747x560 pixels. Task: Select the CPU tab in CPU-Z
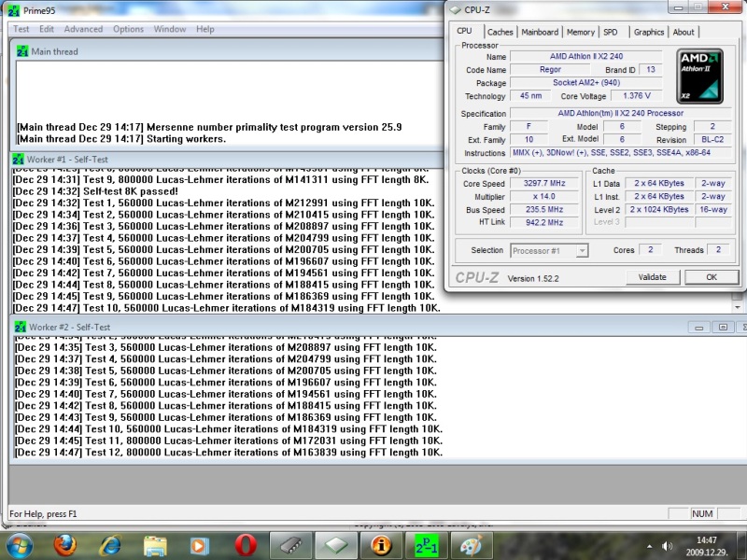(x=464, y=31)
